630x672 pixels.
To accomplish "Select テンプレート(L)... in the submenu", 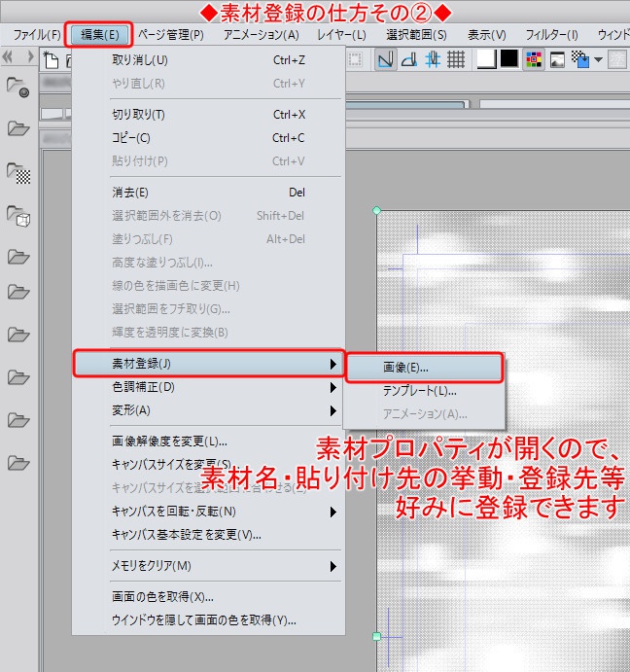I will tap(424, 391).
